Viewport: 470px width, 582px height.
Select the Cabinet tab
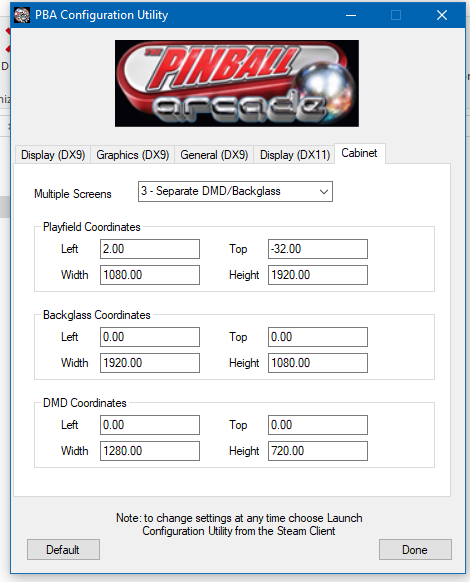[x=359, y=153]
